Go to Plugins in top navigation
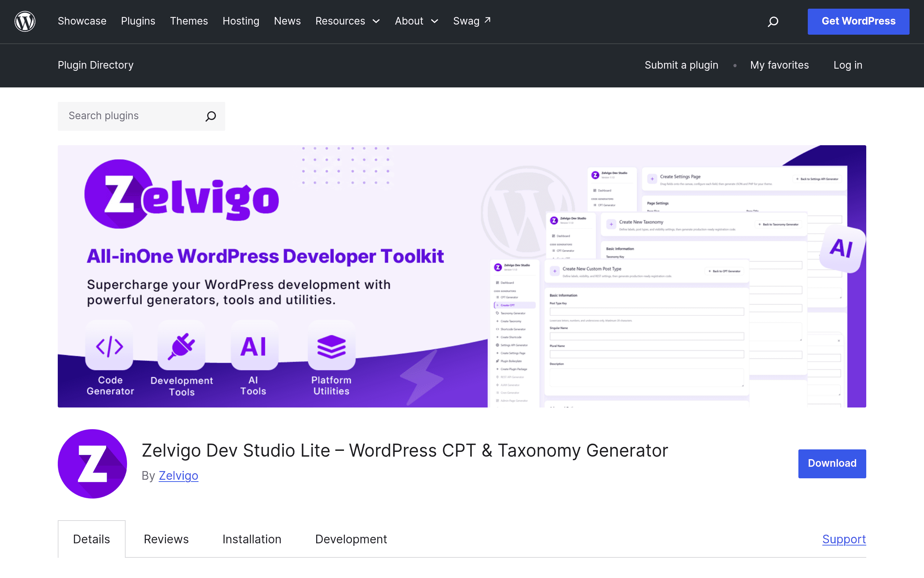Screen dimensions: 924x578 [138, 21]
